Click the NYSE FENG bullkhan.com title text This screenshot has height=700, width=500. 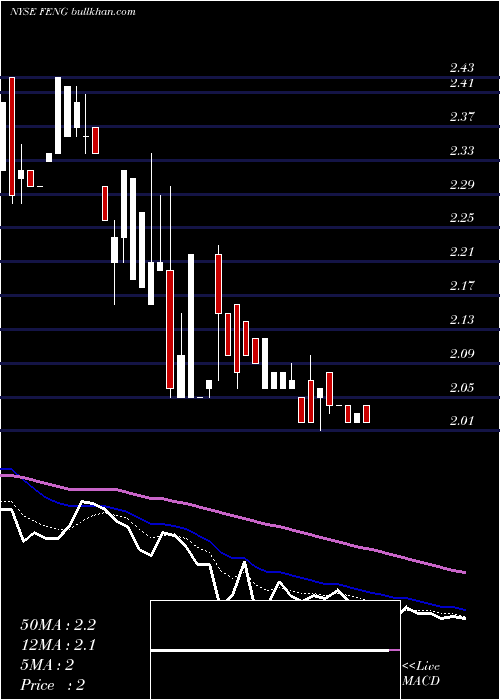[73, 12]
